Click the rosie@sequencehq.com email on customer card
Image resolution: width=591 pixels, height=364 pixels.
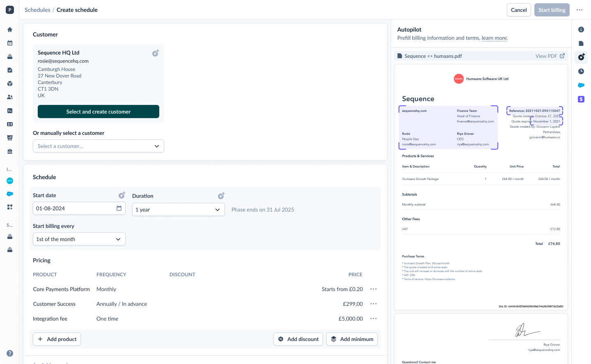click(63, 61)
